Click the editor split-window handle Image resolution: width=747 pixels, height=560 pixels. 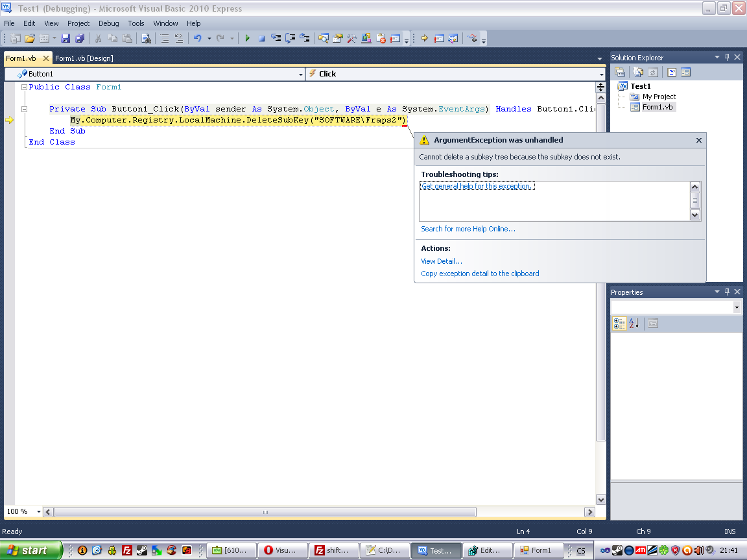pyautogui.click(x=600, y=87)
